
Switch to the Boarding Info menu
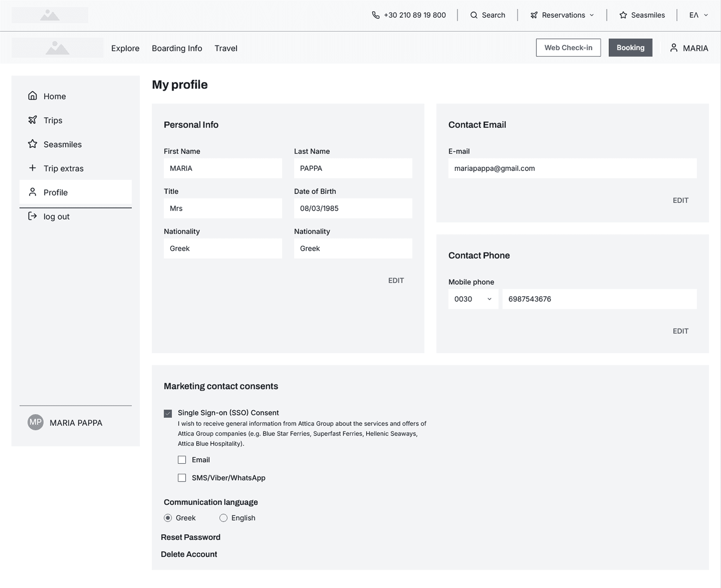coord(177,48)
